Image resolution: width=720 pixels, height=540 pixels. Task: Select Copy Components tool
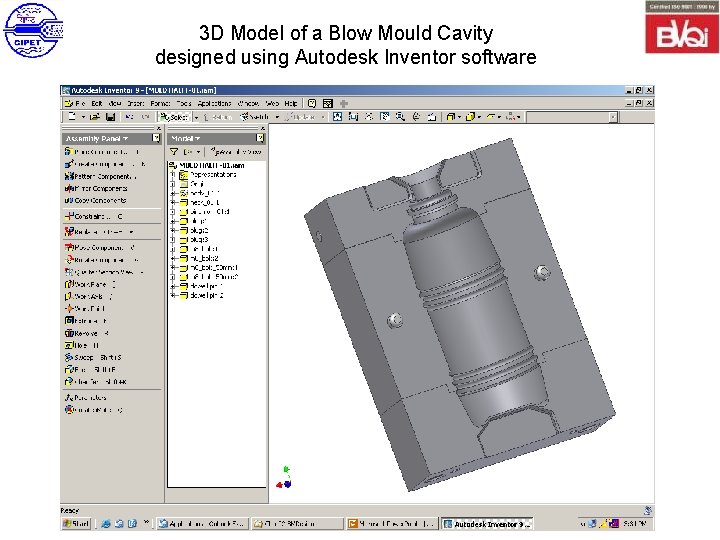tap(96, 200)
